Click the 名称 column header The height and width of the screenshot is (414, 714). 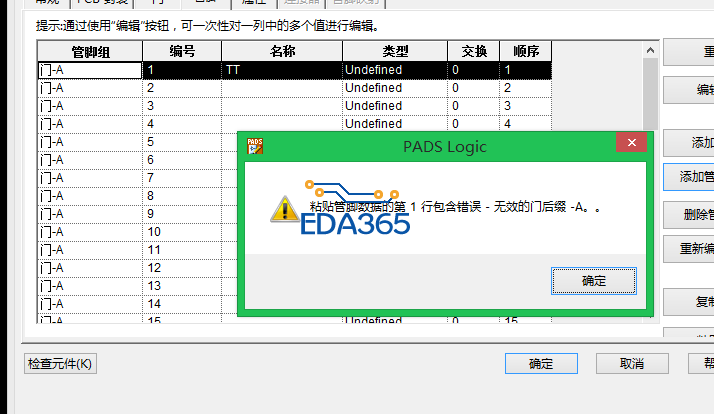coord(282,51)
